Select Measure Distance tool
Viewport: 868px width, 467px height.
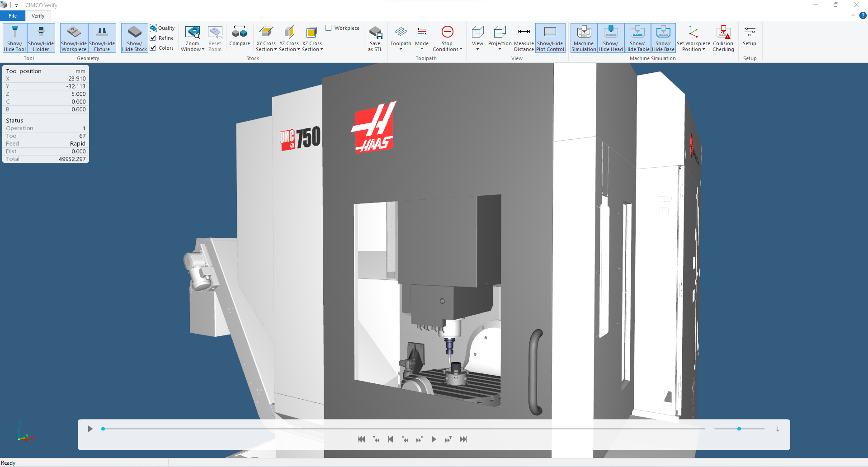pyautogui.click(x=524, y=38)
